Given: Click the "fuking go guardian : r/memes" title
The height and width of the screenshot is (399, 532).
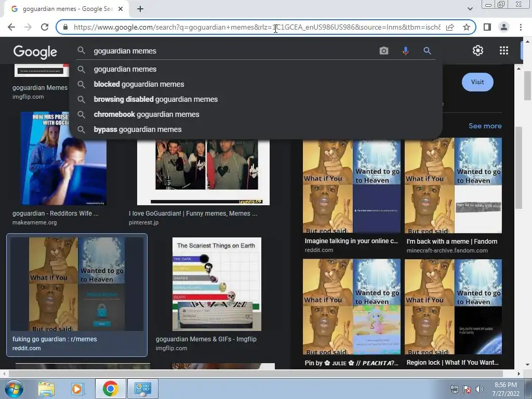Looking at the screenshot, I should tap(55, 339).
